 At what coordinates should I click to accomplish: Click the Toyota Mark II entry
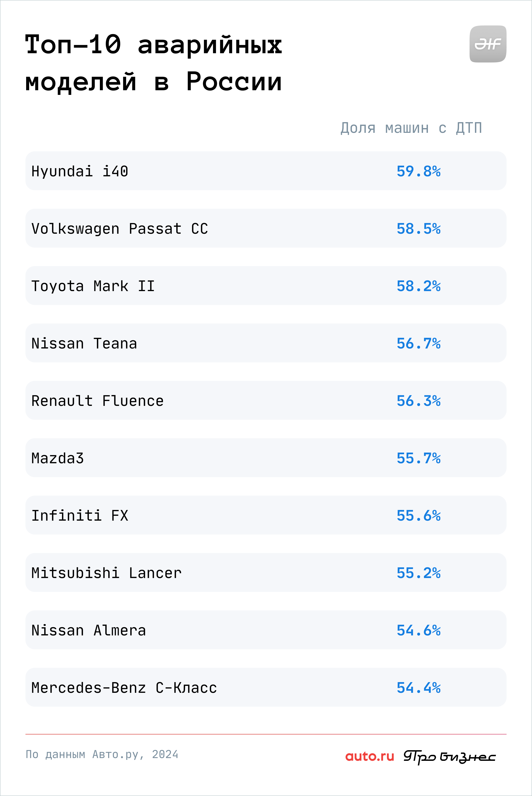[266, 286]
